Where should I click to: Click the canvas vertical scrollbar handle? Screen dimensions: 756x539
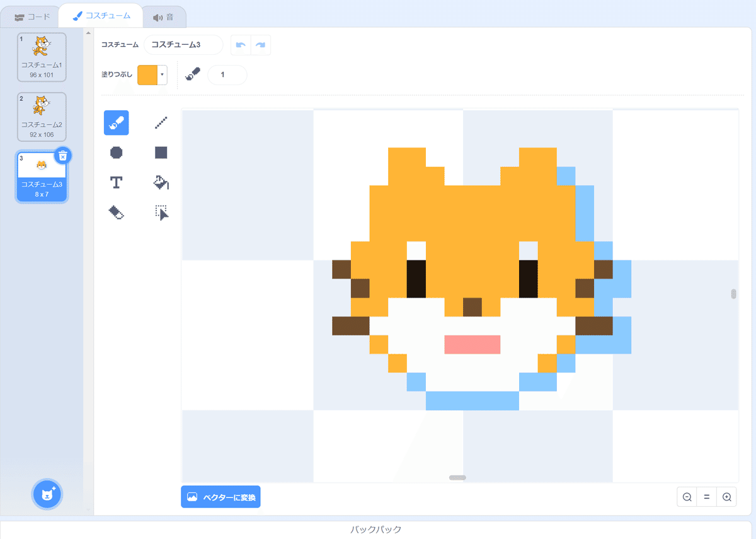tap(733, 294)
